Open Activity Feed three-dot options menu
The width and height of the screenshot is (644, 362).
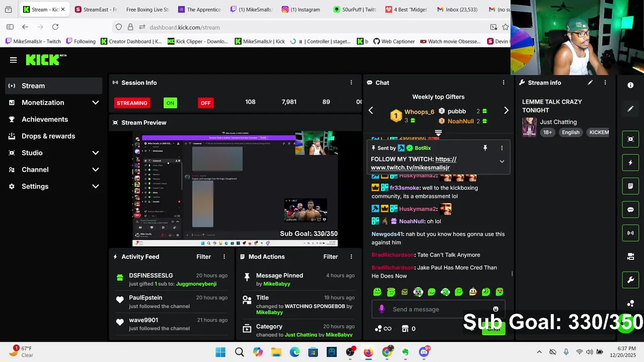click(x=224, y=256)
